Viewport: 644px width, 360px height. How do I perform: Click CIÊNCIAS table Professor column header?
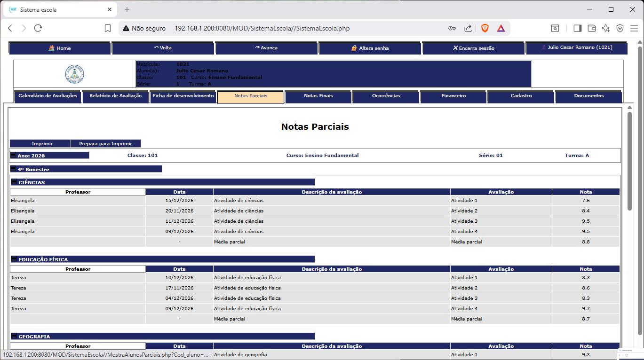(x=78, y=192)
